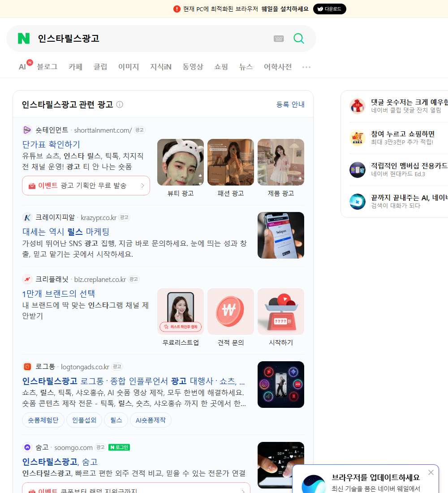Switch to the 클립 tab
This screenshot has width=448, height=493.
coord(100,67)
